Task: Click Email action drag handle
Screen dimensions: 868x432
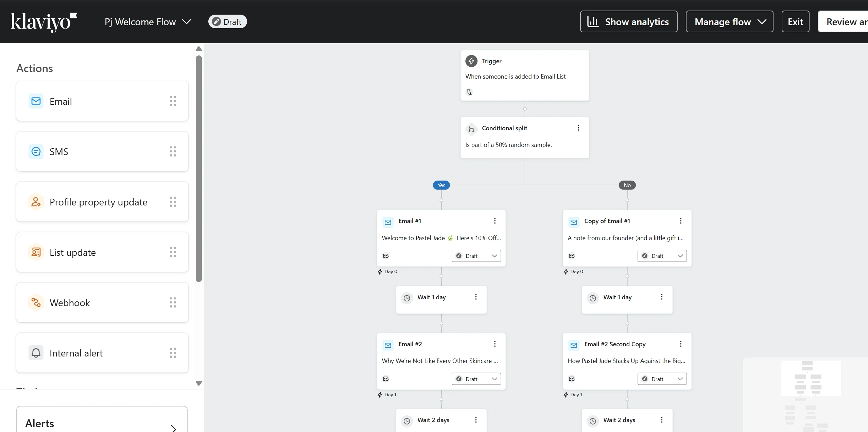Action: 173,101
